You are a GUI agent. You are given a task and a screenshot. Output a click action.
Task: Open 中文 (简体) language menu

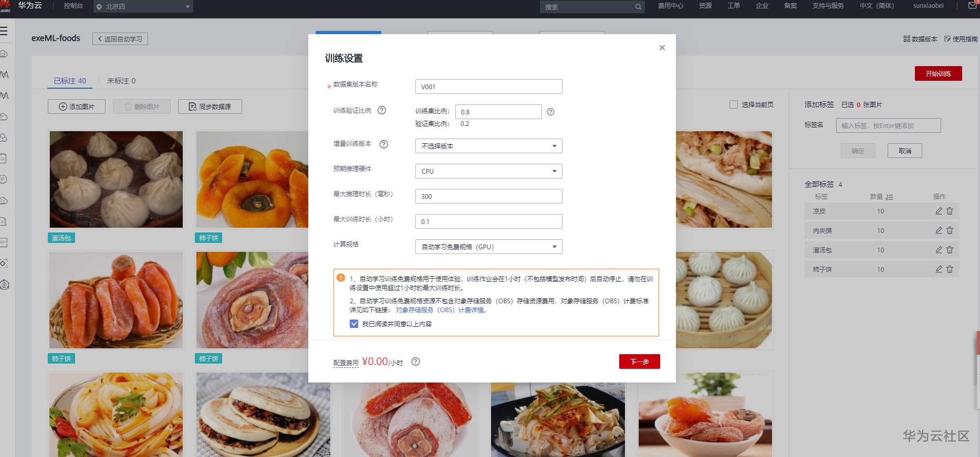877,6
